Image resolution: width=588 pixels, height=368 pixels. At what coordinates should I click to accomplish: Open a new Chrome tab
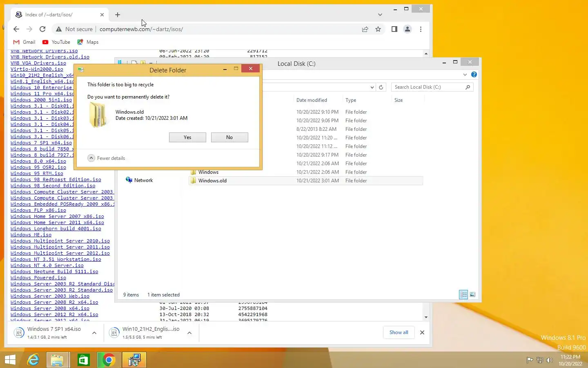pos(118,15)
